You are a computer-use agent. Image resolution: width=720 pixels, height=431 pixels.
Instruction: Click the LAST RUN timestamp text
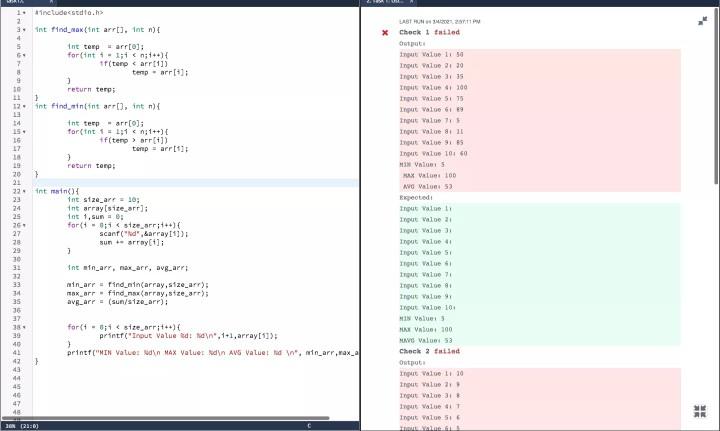point(439,22)
